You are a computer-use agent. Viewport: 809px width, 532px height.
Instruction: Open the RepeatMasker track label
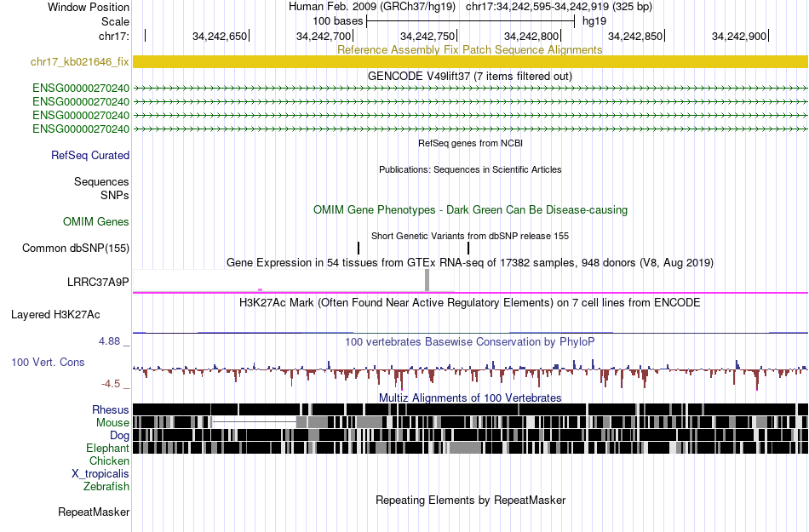click(94, 512)
